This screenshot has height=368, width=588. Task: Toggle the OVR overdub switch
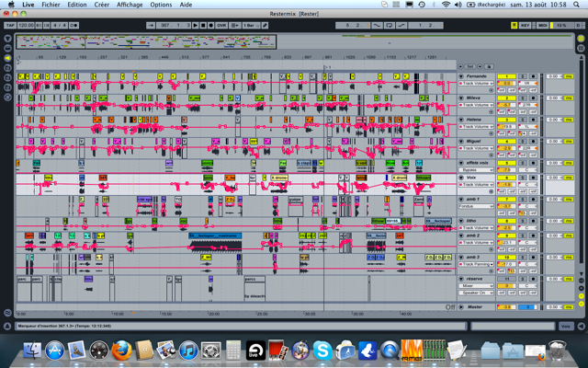[x=221, y=25]
